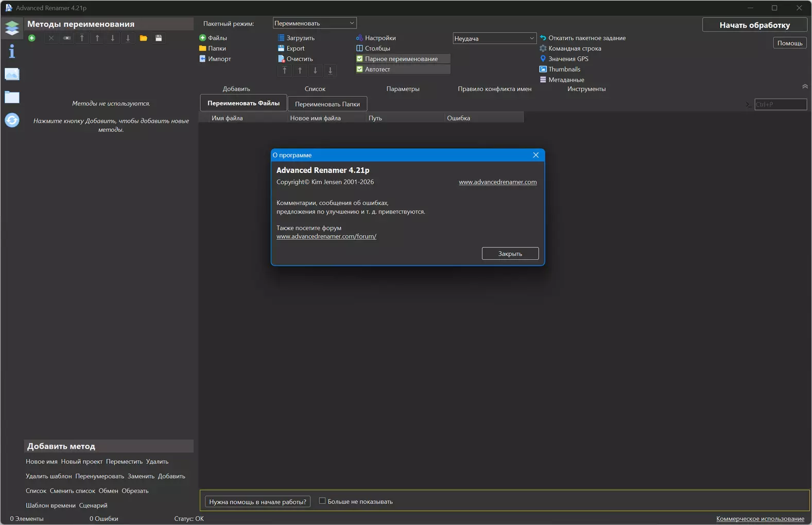Add the Новое имя method
The image size is (812, 525).
(x=42, y=462)
